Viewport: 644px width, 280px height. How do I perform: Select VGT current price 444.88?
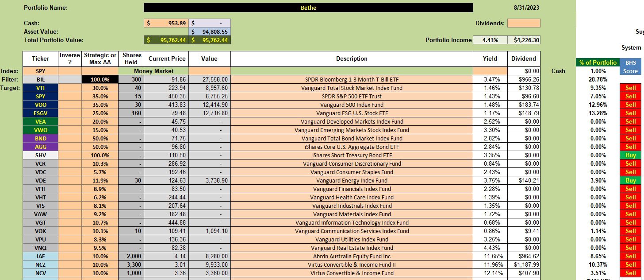click(x=166, y=222)
